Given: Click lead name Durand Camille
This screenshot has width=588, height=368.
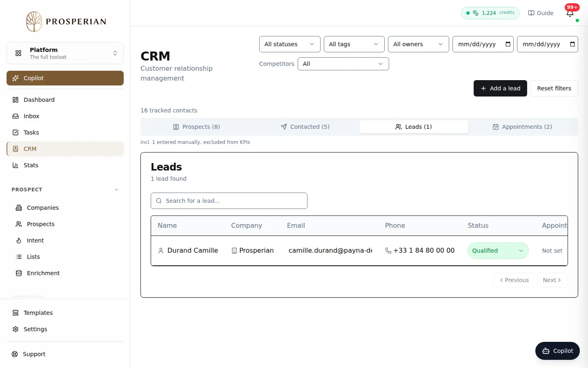Looking at the screenshot, I should (x=193, y=250).
